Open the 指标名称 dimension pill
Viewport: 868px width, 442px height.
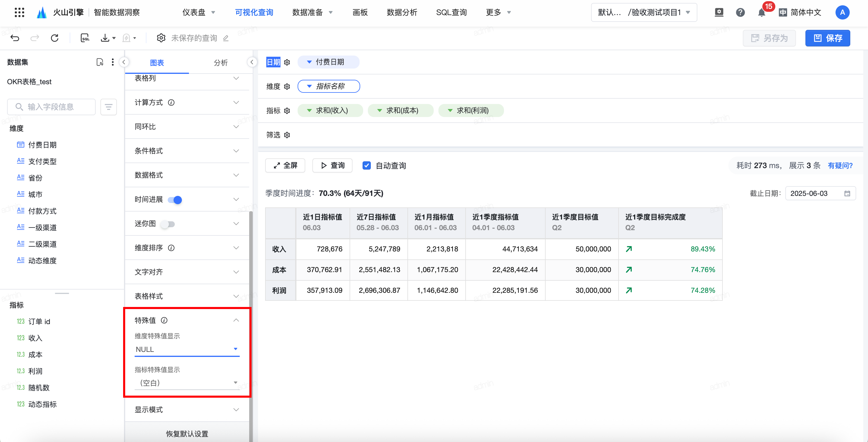tap(329, 86)
